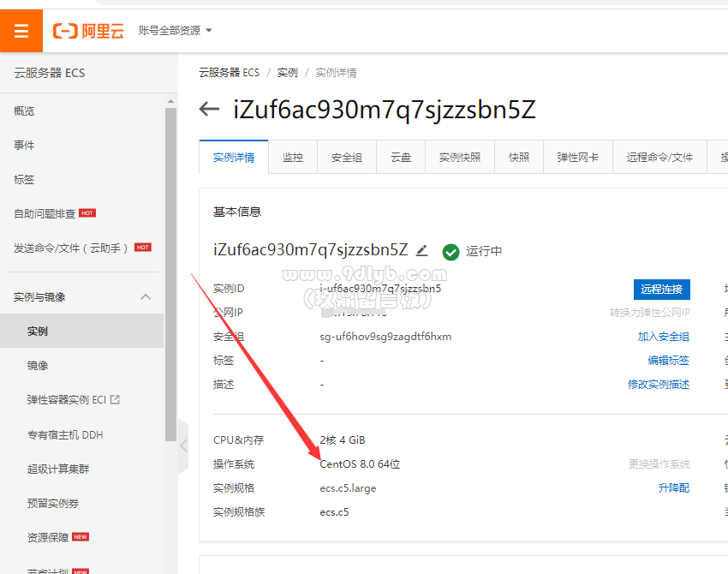
Task: Switch to the 云盘 tab
Action: click(401, 158)
